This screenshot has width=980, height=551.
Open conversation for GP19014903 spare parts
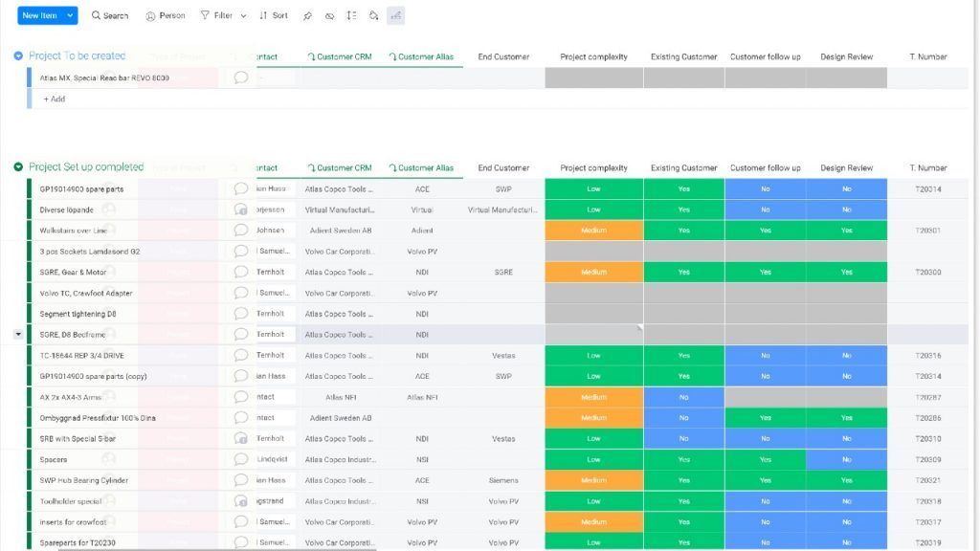tap(240, 188)
